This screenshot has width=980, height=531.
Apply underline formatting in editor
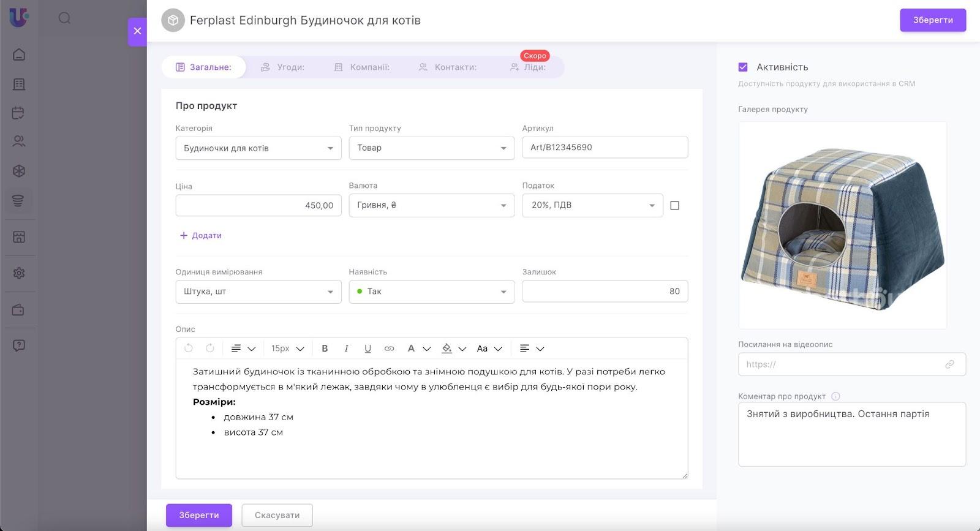coord(367,348)
